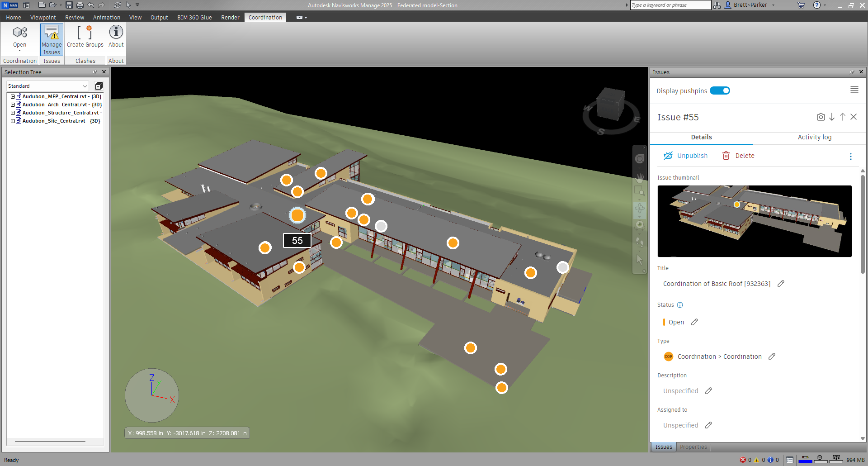Switch to the Properties tab at panel bottom
Viewport: 868px width, 466px height.
pos(693,447)
